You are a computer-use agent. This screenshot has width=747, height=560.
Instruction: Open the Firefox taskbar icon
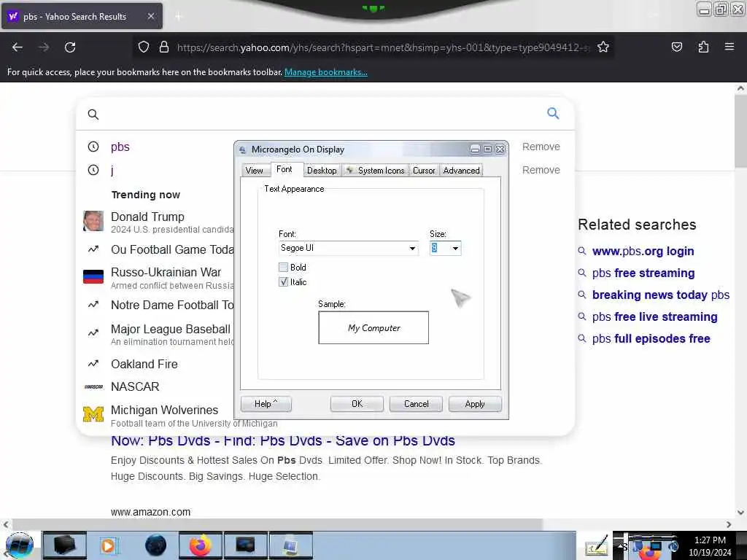click(200, 545)
